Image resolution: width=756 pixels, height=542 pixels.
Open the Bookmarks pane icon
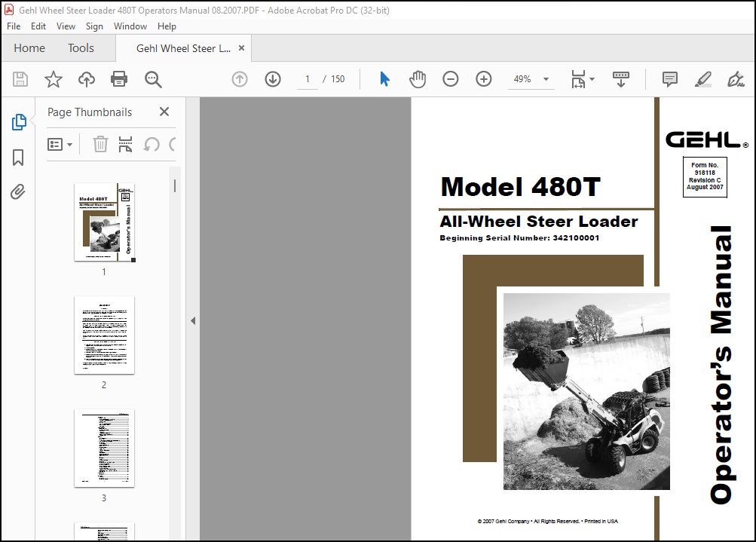pyautogui.click(x=18, y=158)
